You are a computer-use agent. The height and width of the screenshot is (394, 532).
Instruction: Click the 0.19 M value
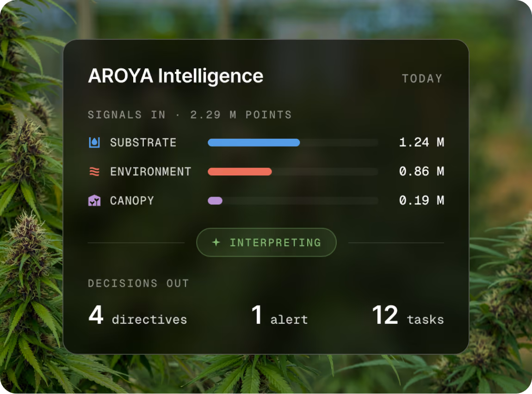tap(421, 200)
